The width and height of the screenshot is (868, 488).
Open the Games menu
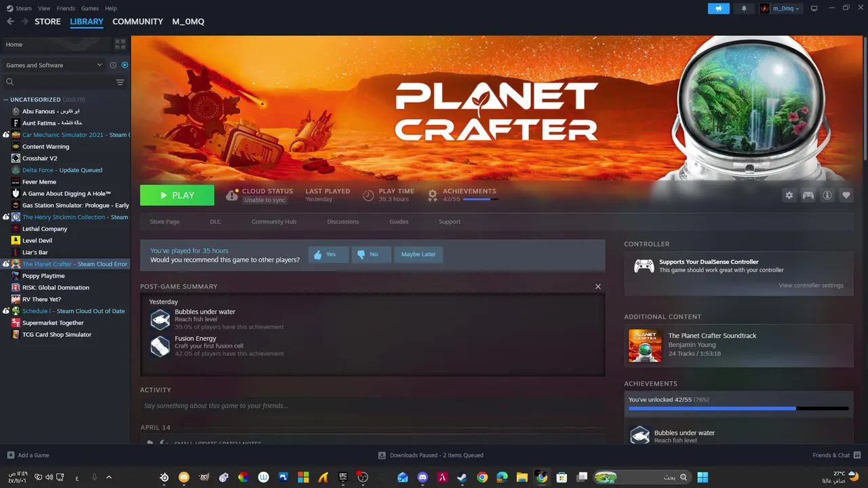[90, 8]
